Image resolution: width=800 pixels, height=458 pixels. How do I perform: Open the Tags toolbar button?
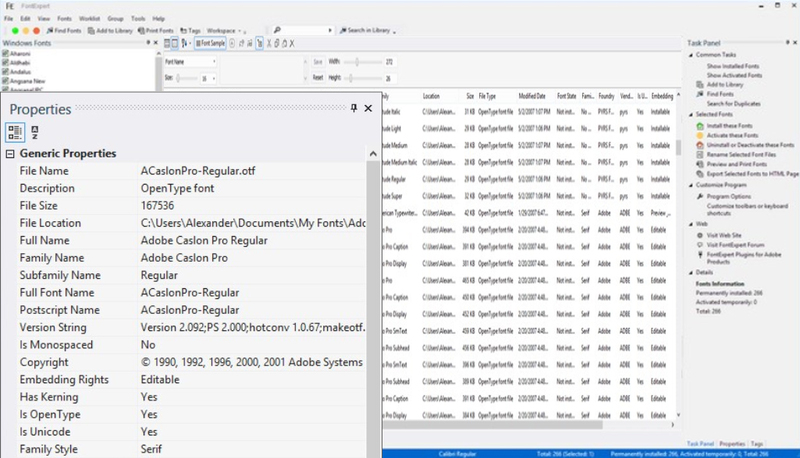190,31
